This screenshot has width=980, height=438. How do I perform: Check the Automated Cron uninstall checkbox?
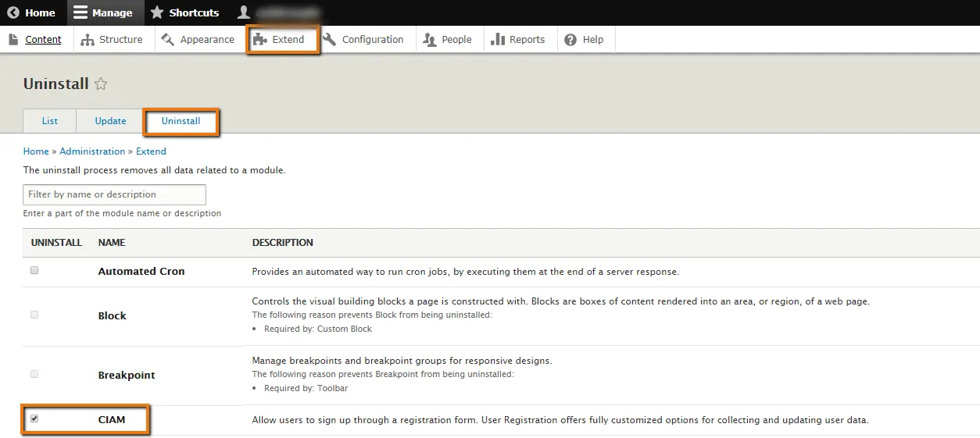[x=34, y=270]
